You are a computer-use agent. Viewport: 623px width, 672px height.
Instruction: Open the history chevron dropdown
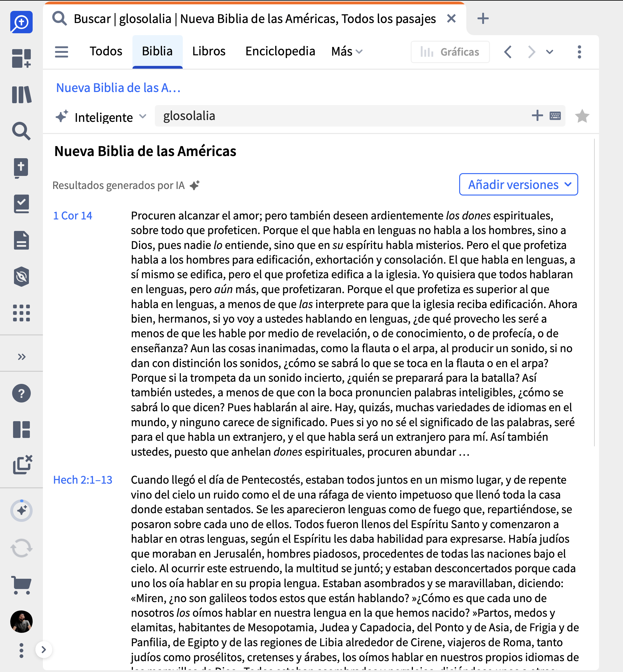[x=550, y=52]
